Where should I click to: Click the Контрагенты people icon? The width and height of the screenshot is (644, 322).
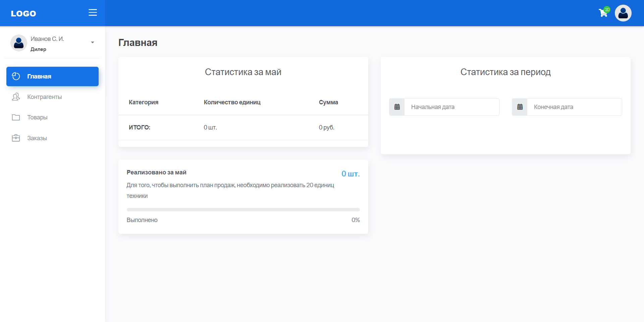[16, 97]
